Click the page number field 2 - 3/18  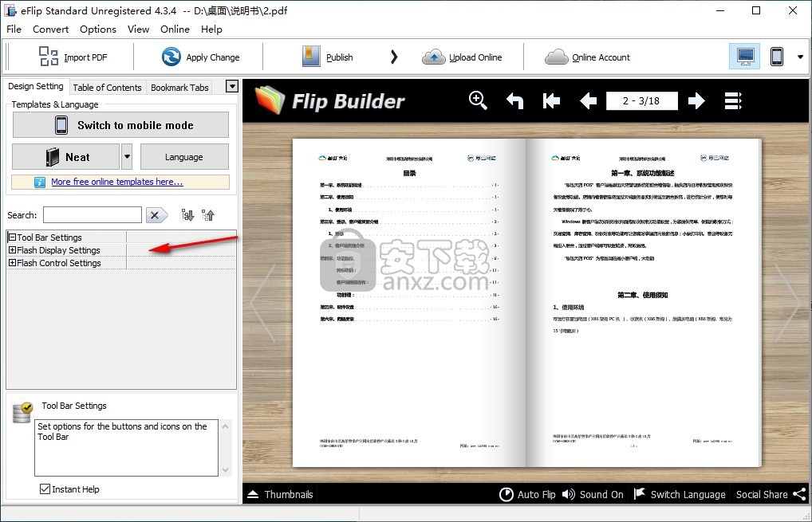point(641,101)
